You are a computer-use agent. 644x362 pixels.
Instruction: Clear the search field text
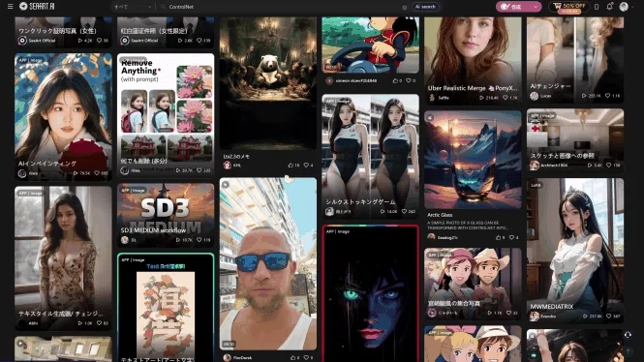click(x=405, y=7)
